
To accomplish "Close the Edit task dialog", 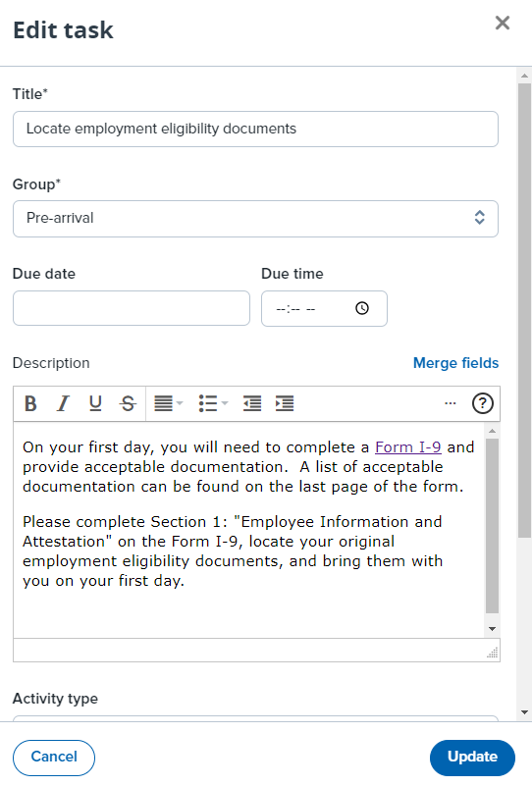I will tap(502, 23).
